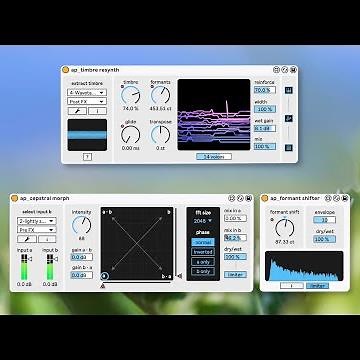Screen dimensions: 360x360
Task: Click the triangle marker below the XY pad
Action: [x=103, y=286]
